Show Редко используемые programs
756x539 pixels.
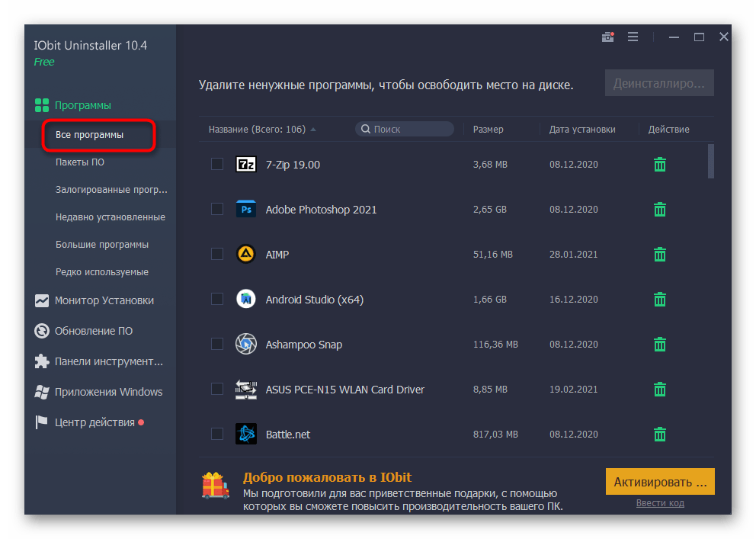101,272
